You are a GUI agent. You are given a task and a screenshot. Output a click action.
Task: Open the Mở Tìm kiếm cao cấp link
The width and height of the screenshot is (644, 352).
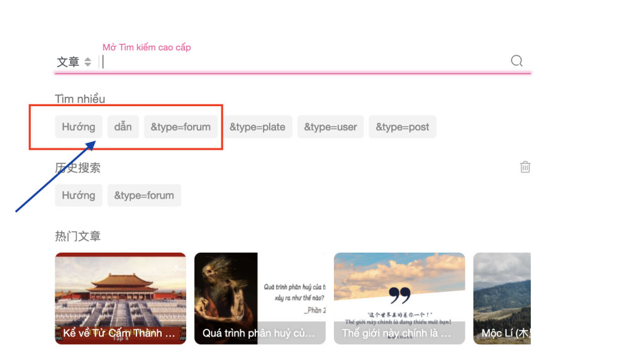(147, 47)
